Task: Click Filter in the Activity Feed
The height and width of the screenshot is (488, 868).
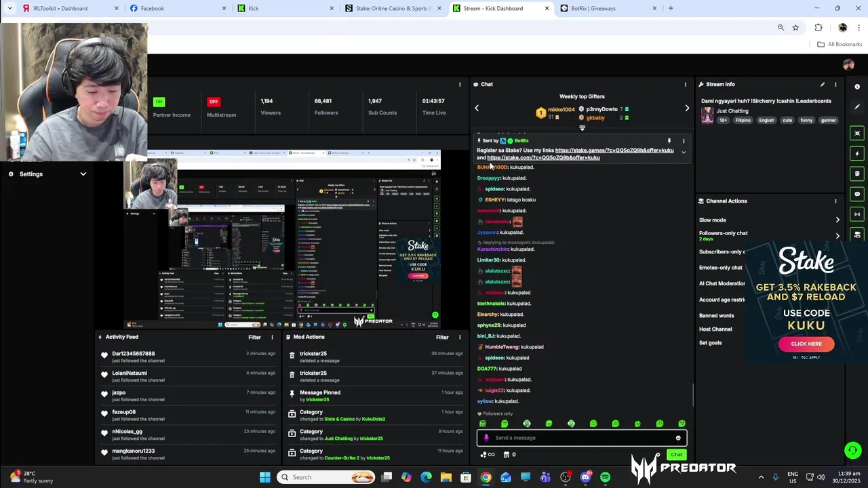Action: coord(254,337)
